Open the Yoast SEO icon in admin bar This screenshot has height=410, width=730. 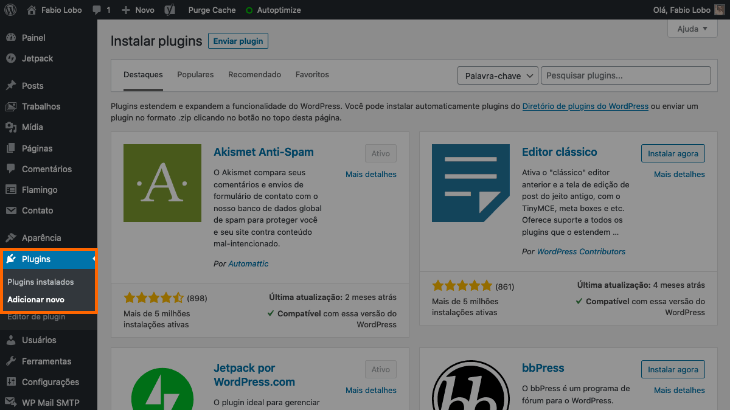(x=170, y=10)
